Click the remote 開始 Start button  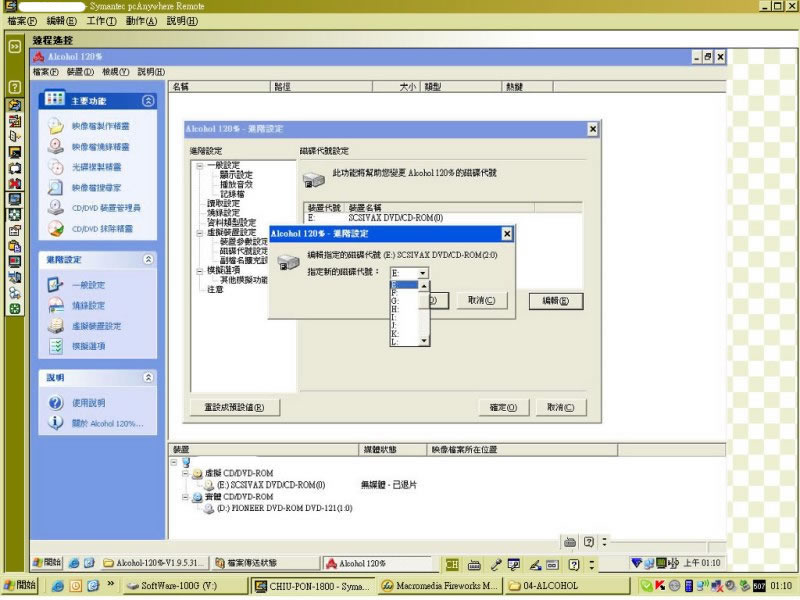pos(46,563)
